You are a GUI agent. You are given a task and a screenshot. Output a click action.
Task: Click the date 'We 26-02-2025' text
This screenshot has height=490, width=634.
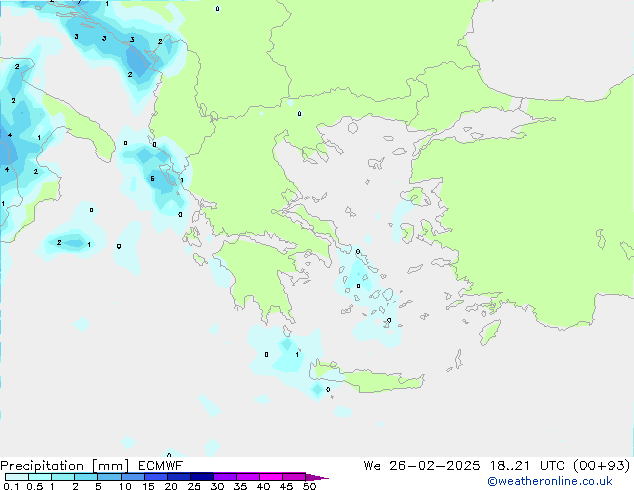point(422,466)
